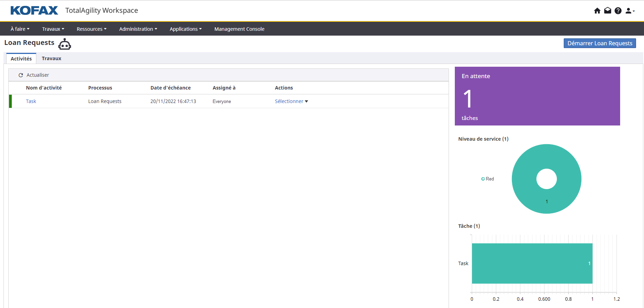Click the teal Task bar in chart
This screenshot has width=644, height=308.
pyautogui.click(x=532, y=263)
